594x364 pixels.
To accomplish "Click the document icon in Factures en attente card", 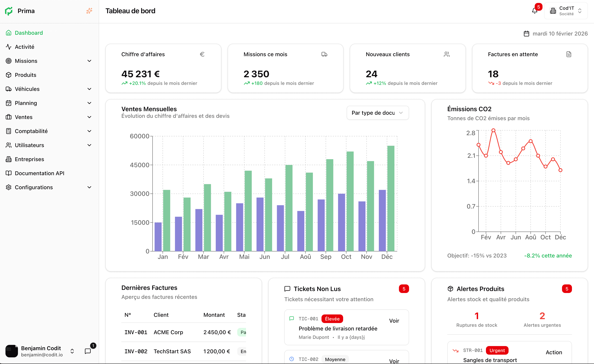I will point(569,54).
